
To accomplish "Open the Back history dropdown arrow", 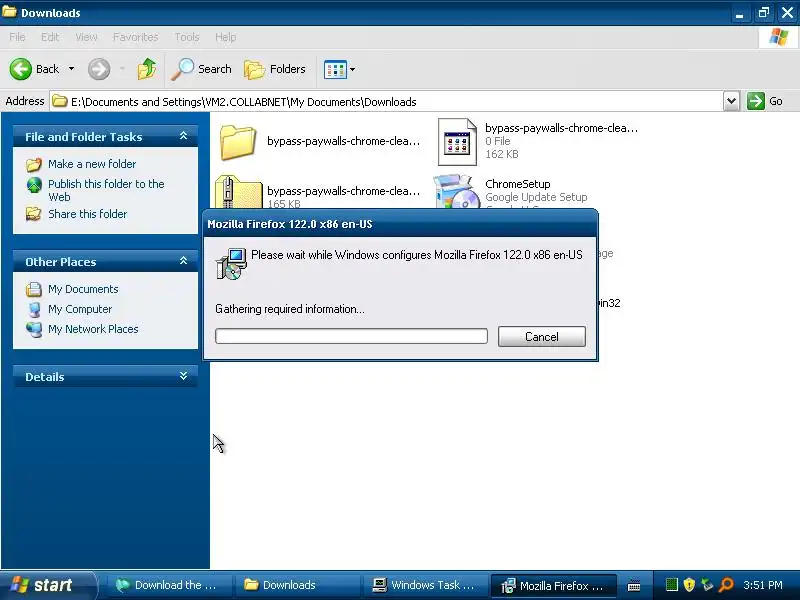I will pyautogui.click(x=71, y=69).
